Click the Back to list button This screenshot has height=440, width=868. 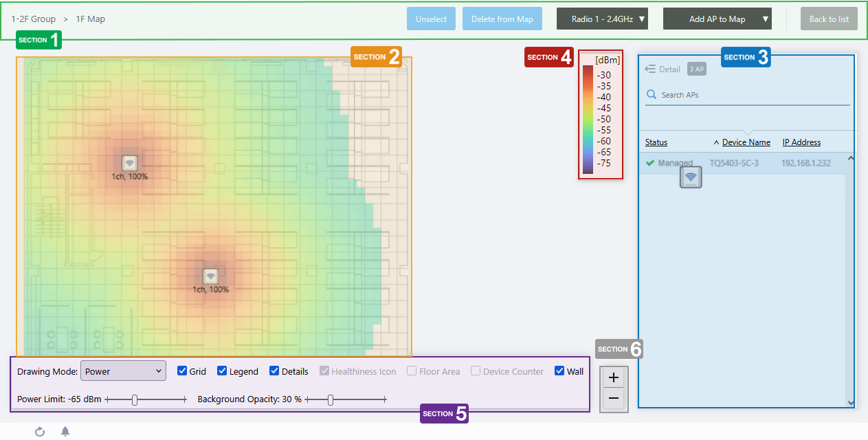[x=829, y=19]
